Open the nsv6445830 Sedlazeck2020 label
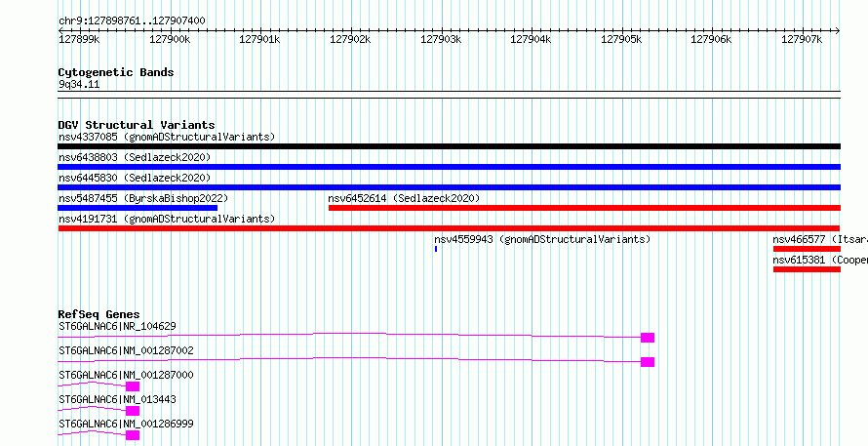 click(135, 178)
